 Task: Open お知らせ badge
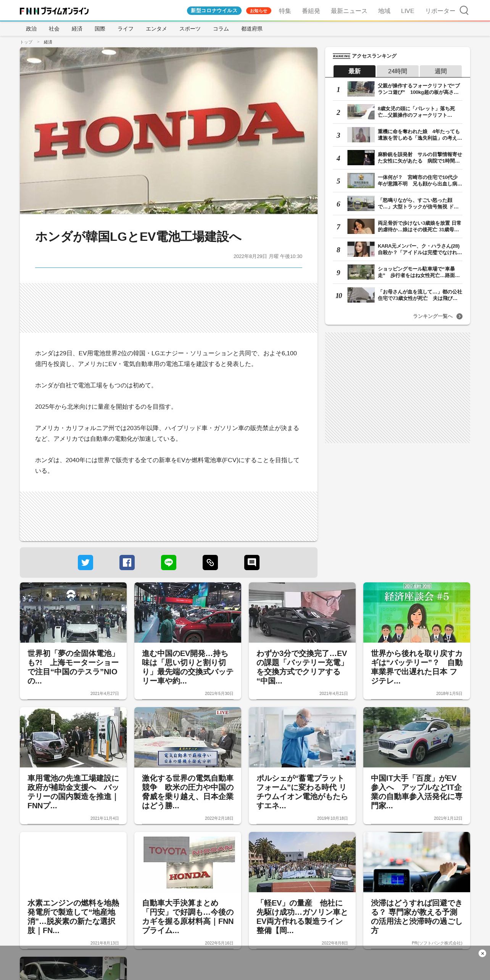[258, 11]
